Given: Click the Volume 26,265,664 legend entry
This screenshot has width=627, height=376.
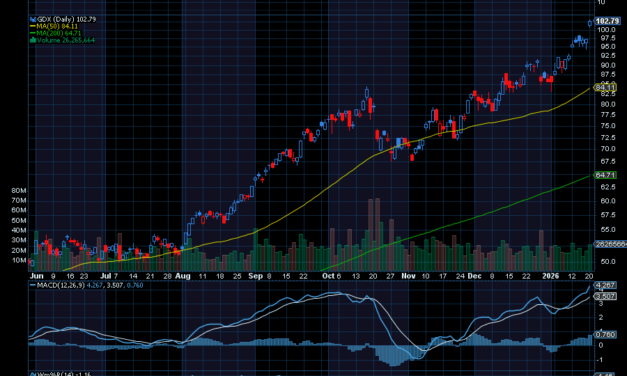Looking at the screenshot, I should click(x=63, y=40).
